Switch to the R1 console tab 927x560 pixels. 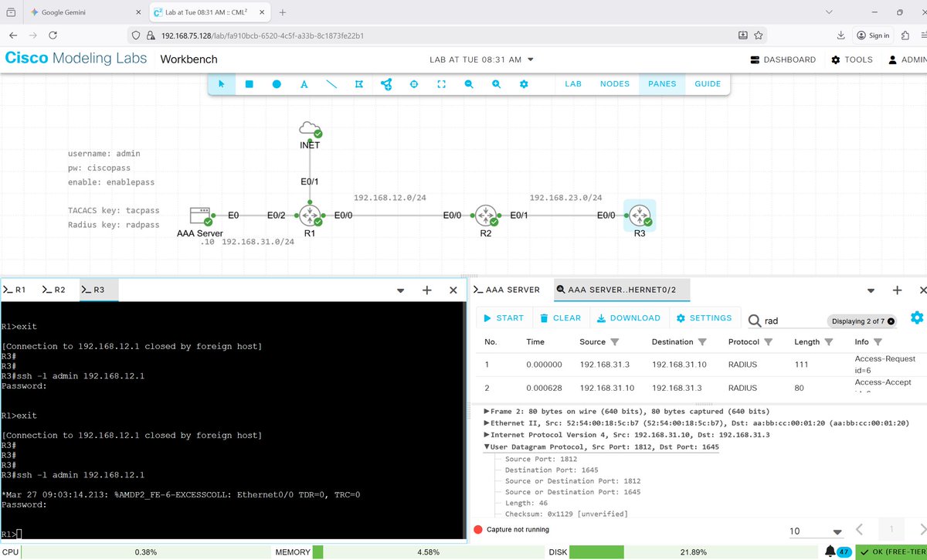(16, 290)
